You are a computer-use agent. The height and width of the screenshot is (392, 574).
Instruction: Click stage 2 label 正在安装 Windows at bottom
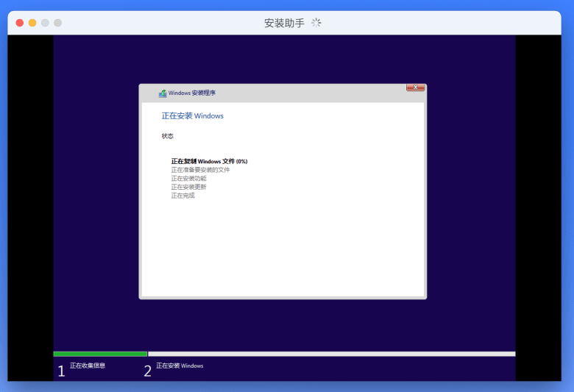coord(180,366)
